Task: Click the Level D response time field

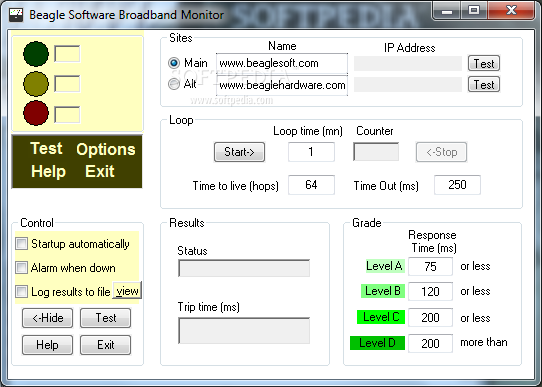Action: 430,343
